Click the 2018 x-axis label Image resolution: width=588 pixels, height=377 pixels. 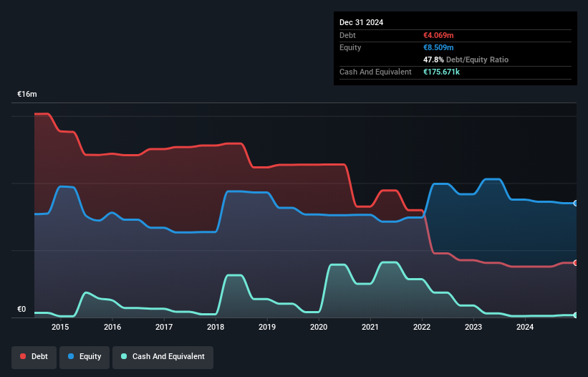pos(216,327)
